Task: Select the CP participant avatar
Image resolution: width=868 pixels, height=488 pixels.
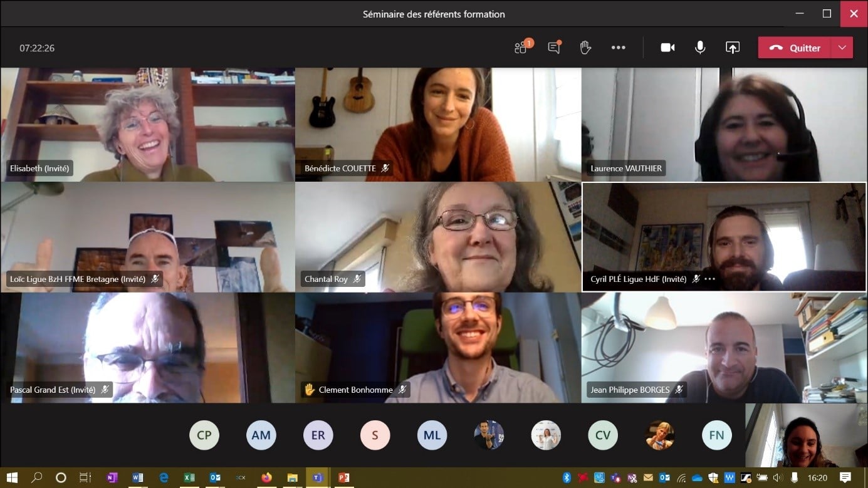Action: tap(204, 435)
